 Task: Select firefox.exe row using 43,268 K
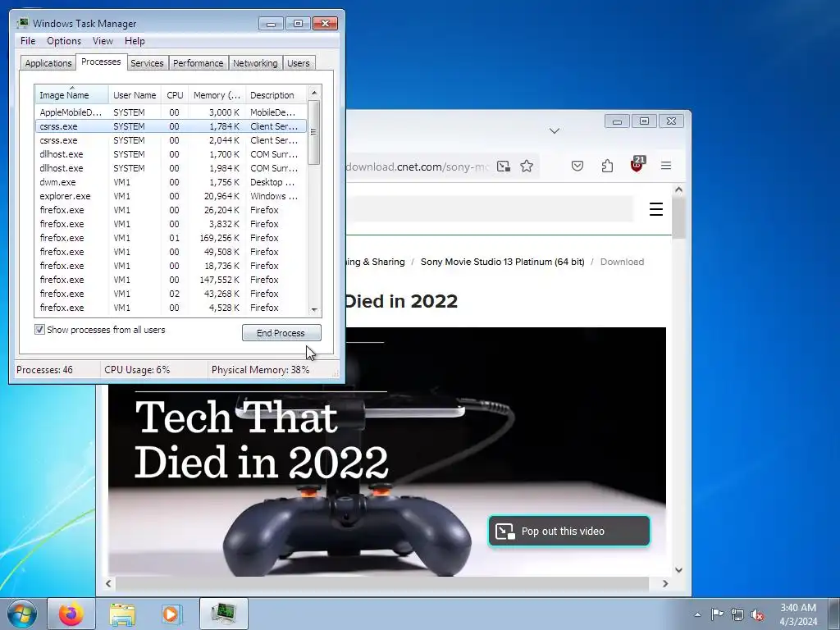click(x=171, y=294)
